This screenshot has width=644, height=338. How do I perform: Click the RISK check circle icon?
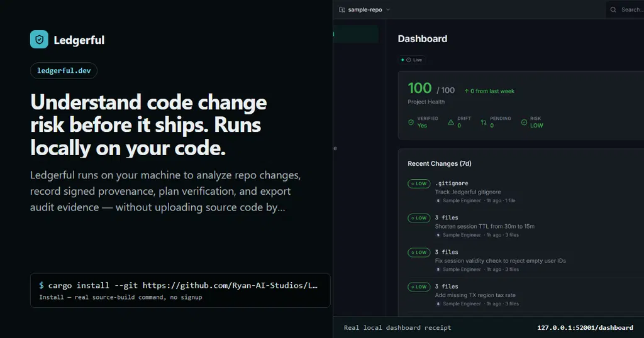[x=524, y=123]
